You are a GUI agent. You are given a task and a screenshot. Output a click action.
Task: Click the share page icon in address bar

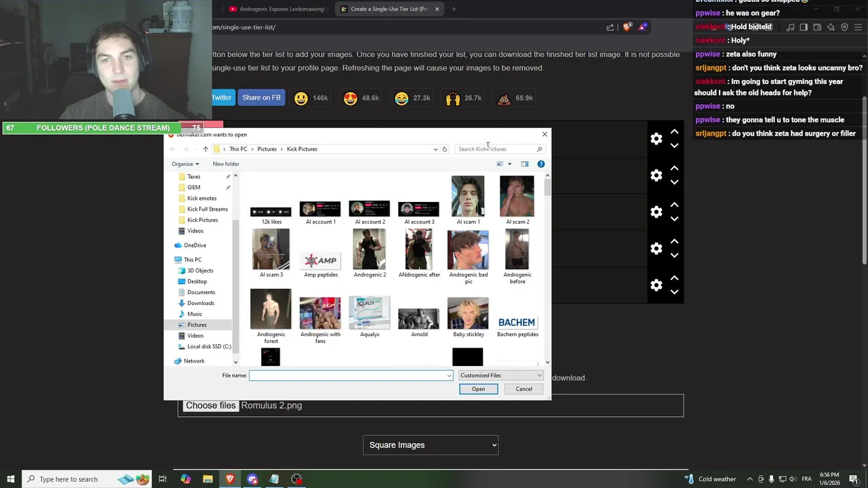[x=610, y=27]
